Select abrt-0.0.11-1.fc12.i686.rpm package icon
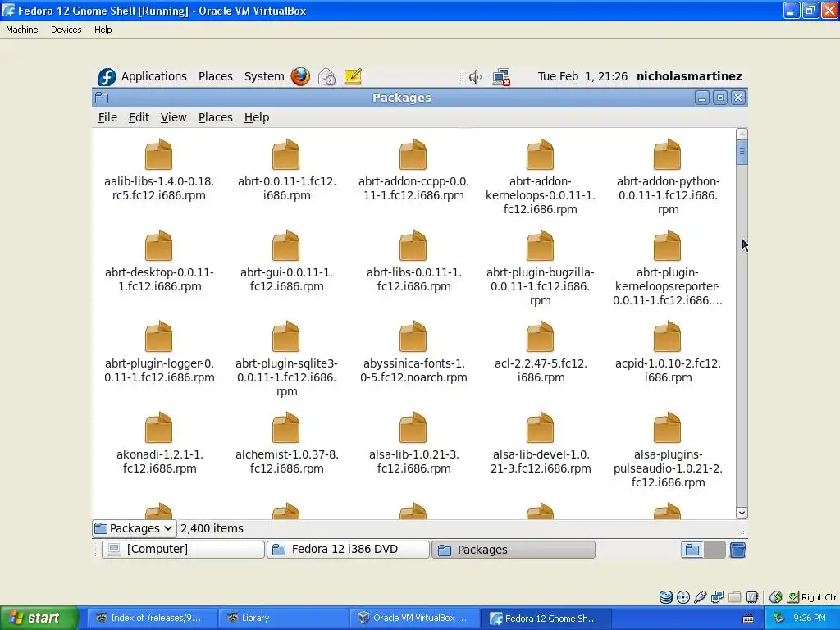The width and height of the screenshot is (840, 630). click(285, 154)
